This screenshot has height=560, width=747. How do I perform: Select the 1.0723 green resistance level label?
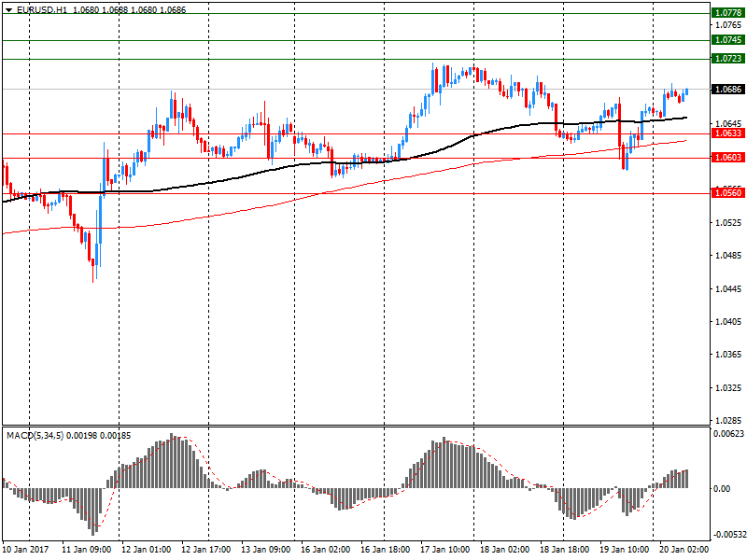pyautogui.click(x=728, y=59)
